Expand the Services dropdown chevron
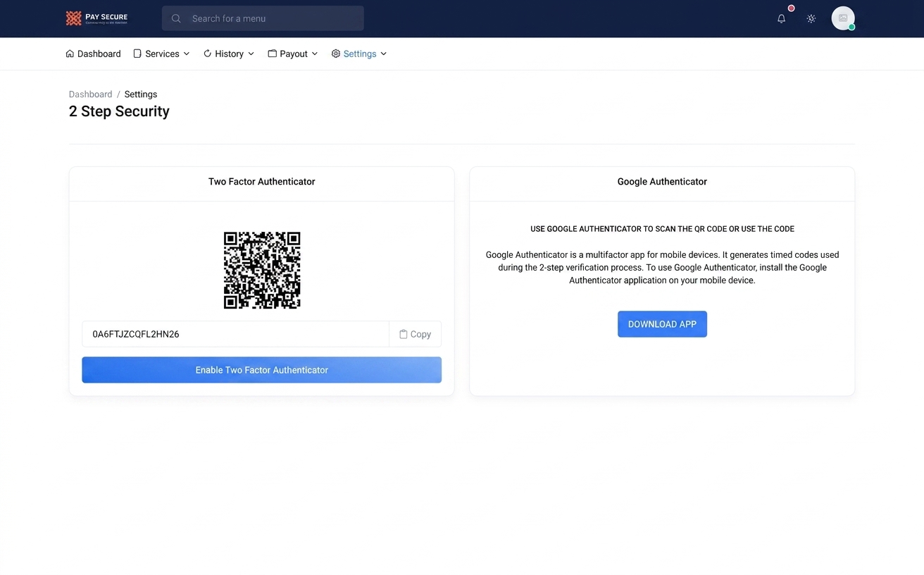The height and width of the screenshot is (575, 924). coord(187,54)
